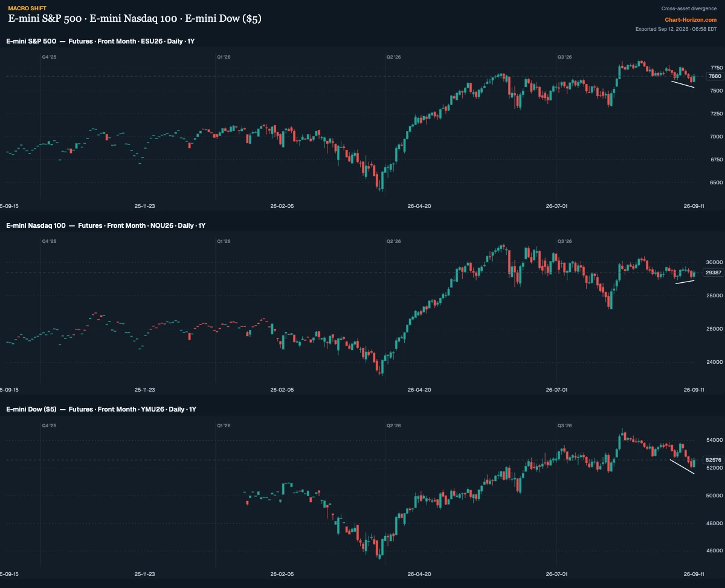The width and height of the screenshot is (725, 588).
Task: Click the 7660 last price tag
Action: click(714, 76)
